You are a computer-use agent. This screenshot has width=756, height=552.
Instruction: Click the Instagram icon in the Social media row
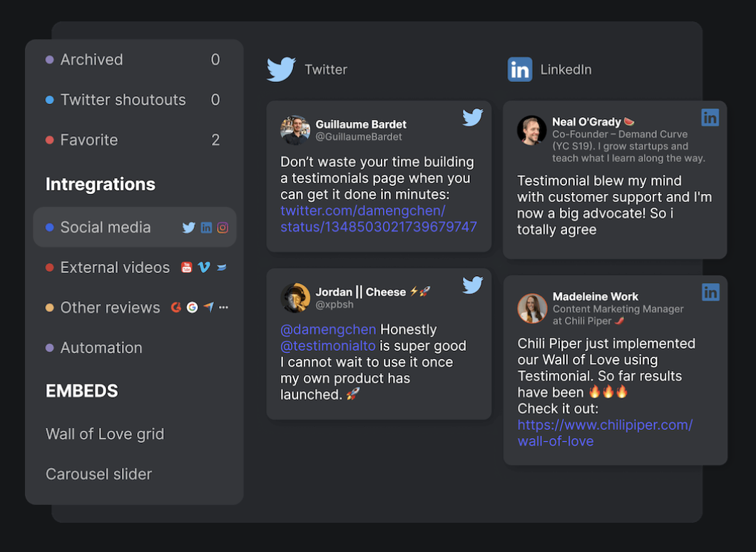pyautogui.click(x=223, y=228)
